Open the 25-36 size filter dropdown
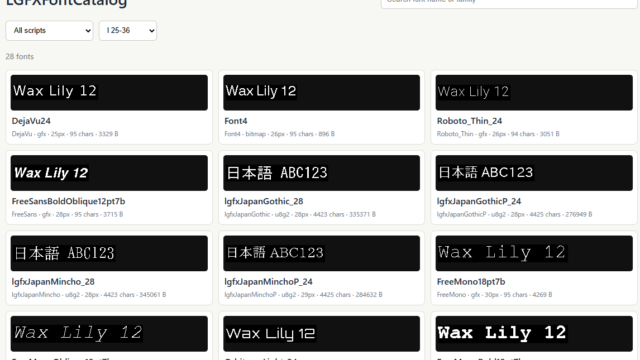 pos(128,31)
